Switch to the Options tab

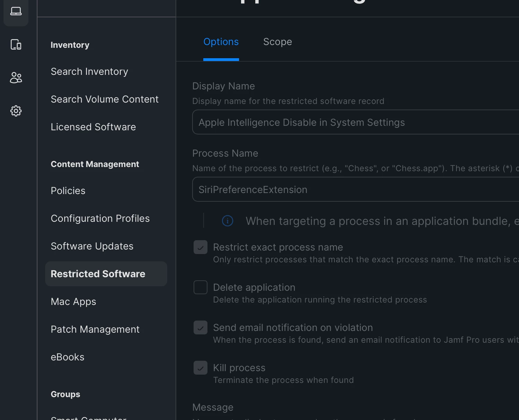(221, 42)
